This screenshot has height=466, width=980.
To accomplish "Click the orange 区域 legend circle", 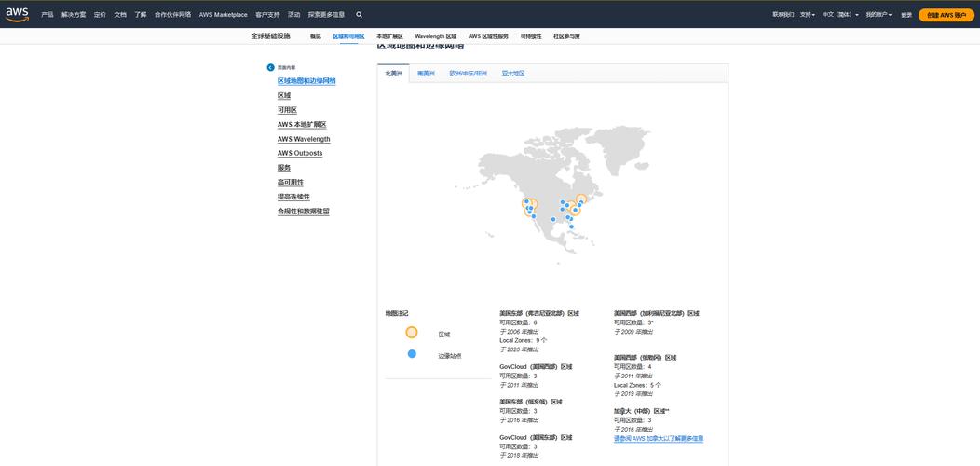I will point(411,333).
